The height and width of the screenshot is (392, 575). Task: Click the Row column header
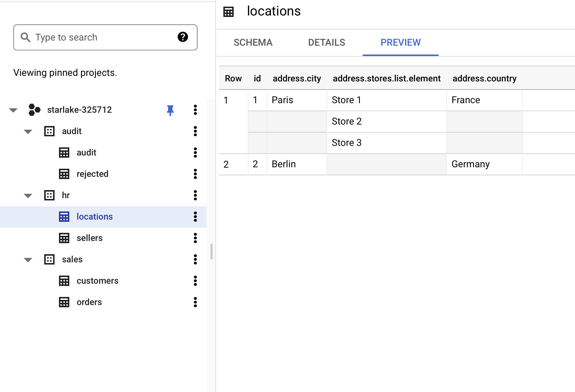pyautogui.click(x=233, y=78)
